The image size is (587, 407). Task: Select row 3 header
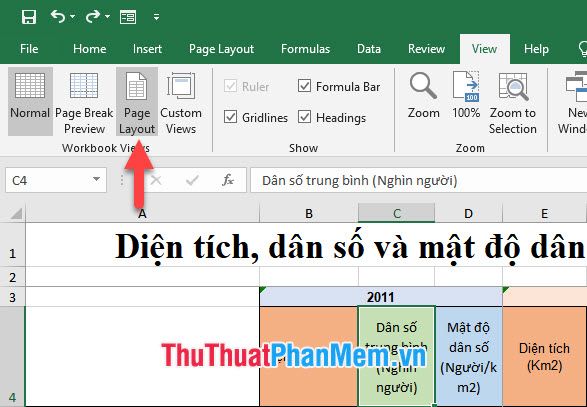pos(13,297)
